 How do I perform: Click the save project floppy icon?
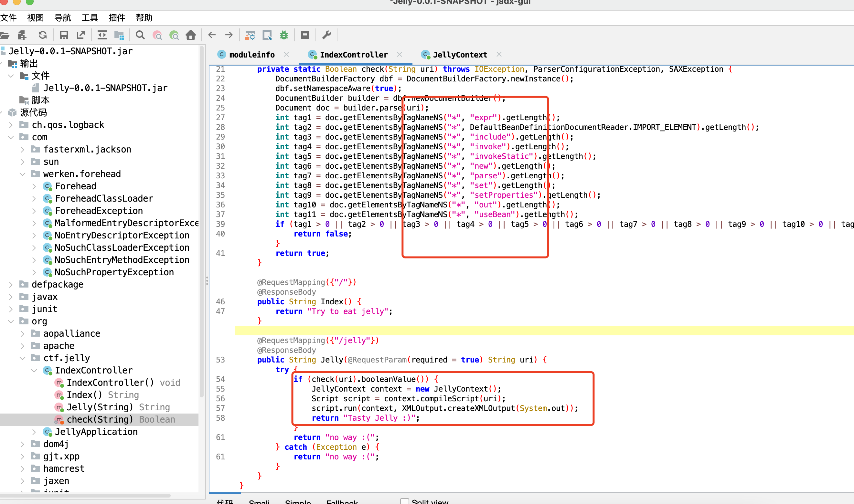click(64, 35)
